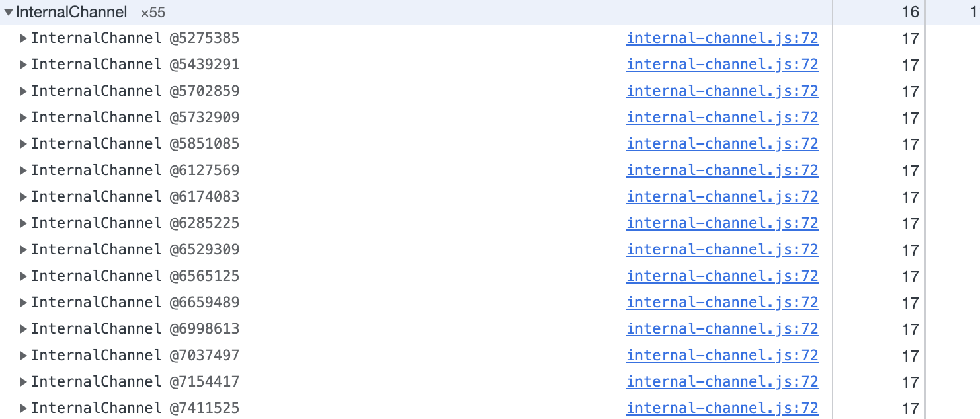This screenshot has width=980, height=419.
Task: Open internal-channel.js:72 for object @6565125
Action: (721, 276)
